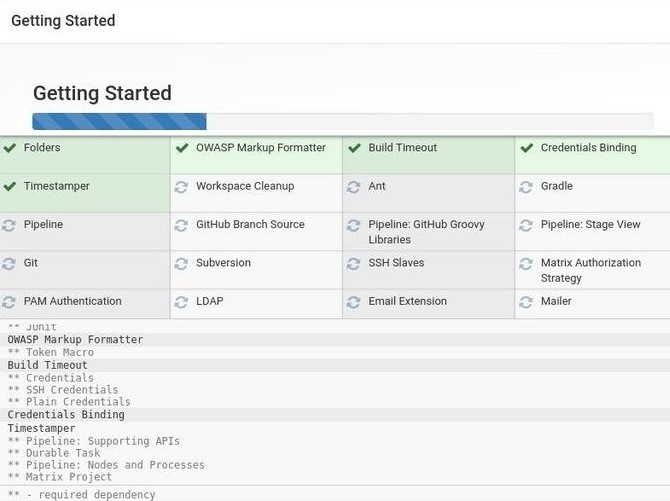The width and height of the screenshot is (670, 501).
Task: Click the Pipeline: GitHub Groovy Libraries label
Action: tap(426, 232)
